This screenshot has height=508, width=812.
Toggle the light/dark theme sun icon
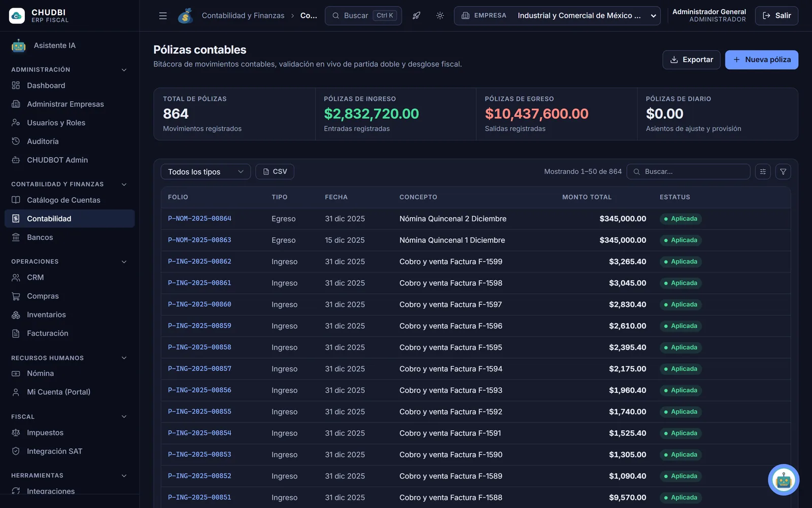[x=440, y=16]
